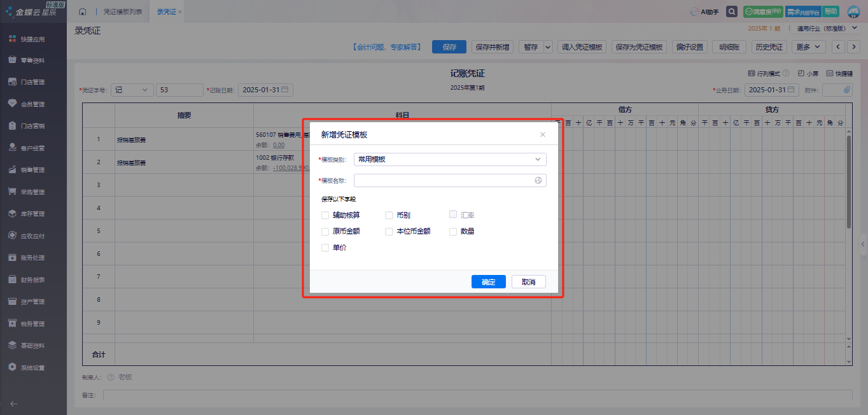Switch to the 凭证模板列表 tab
868x415 pixels.
123,12
